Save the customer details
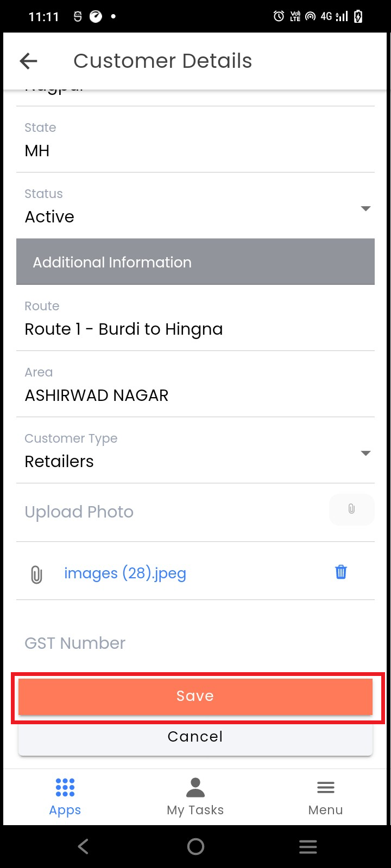The width and height of the screenshot is (391, 868). pyautogui.click(x=195, y=696)
